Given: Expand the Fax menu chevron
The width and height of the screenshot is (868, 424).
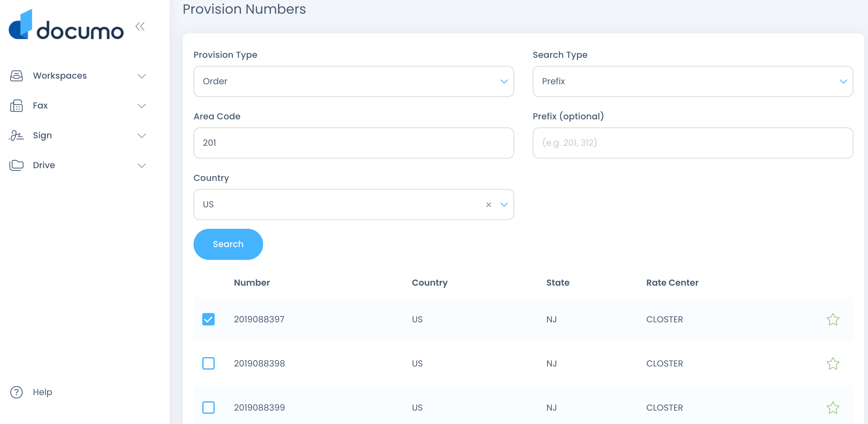Looking at the screenshot, I should tap(142, 105).
